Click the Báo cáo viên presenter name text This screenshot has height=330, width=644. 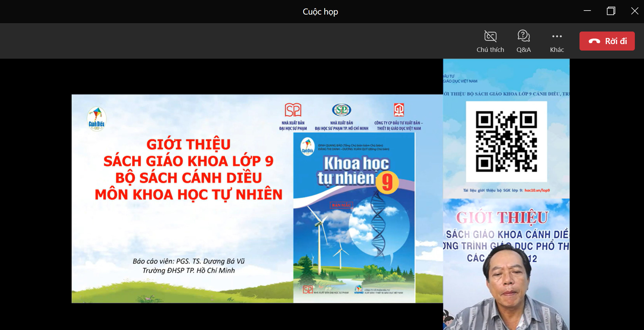click(188, 261)
